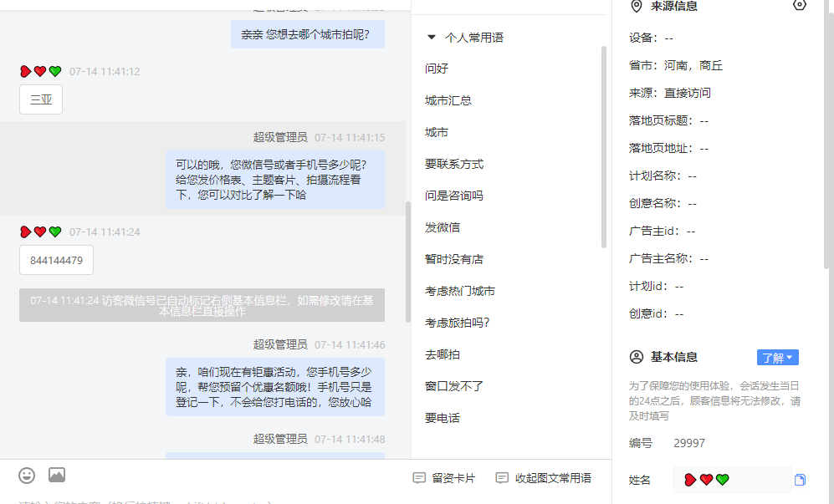
Task: Select the 去哪拍 quick phrase
Action: click(443, 354)
